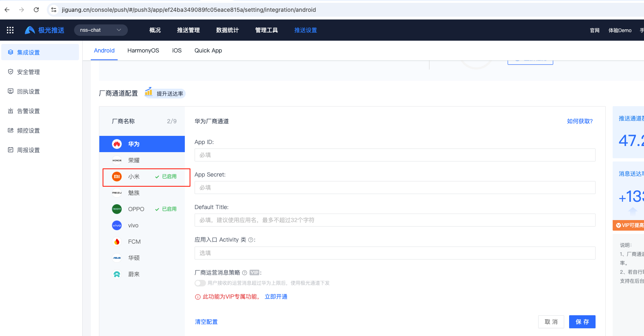Screen dimensions: 644x336
Task: Click the 2/9 vendor count text
Action: 172,121
